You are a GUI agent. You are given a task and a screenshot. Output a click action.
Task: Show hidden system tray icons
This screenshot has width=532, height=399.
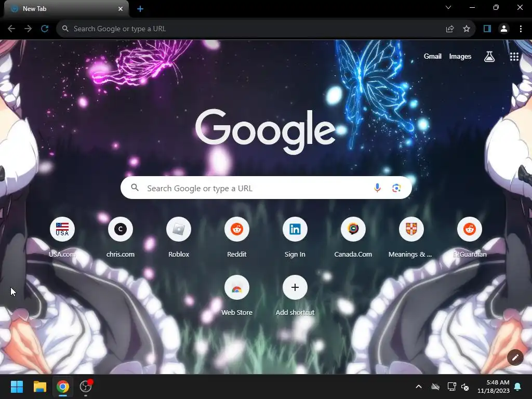[419, 387]
